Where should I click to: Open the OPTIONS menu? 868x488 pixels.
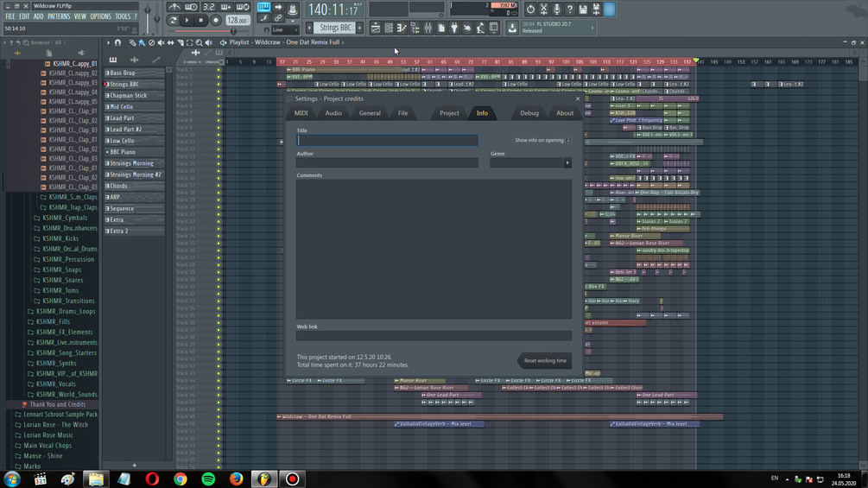tap(100, 16)
